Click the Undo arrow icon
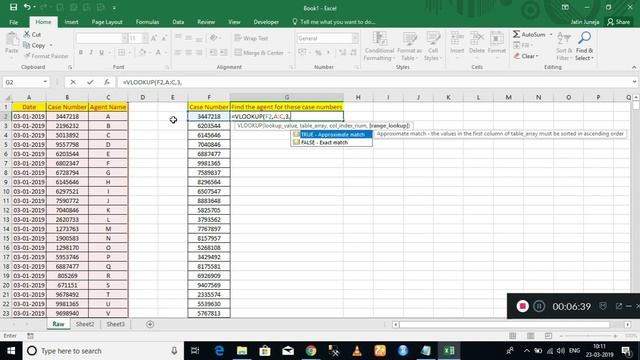640x360 pixels. click(x=27, y=7)
